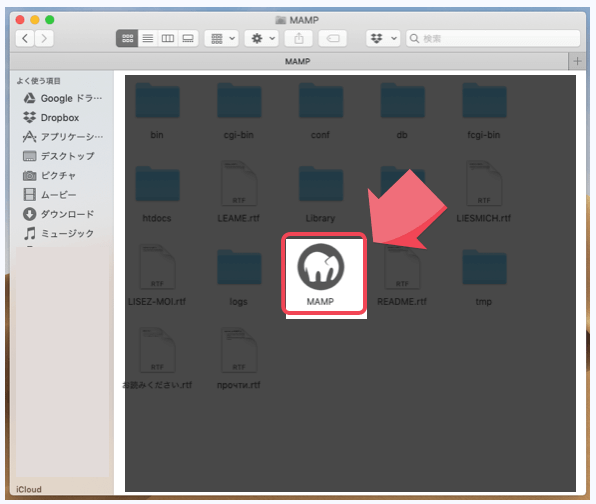
Task: Open the gear action menu
Action: click(x=262, y=38)
